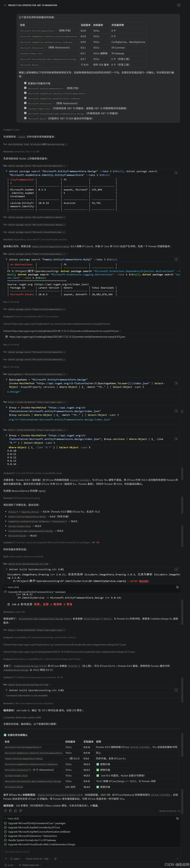Click the 'Command information is not available.' message
The height and width of the screenshot is (868, 190).
click(x=27, y=695)
